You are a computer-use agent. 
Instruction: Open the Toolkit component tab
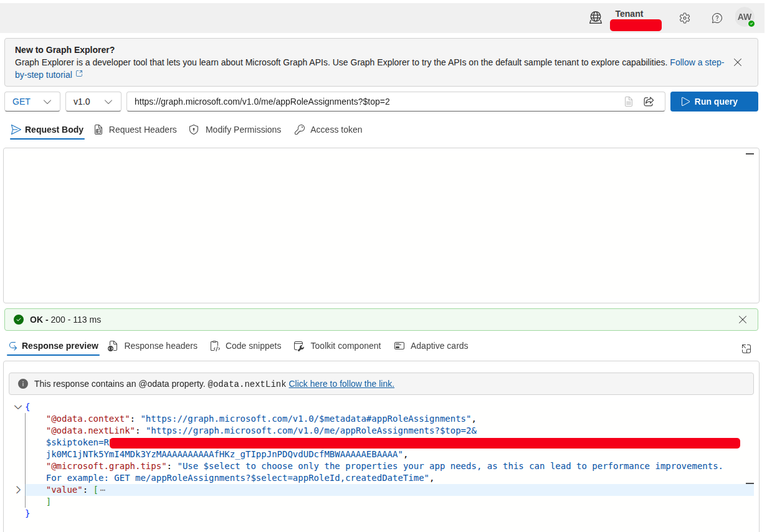click(337, 346)
